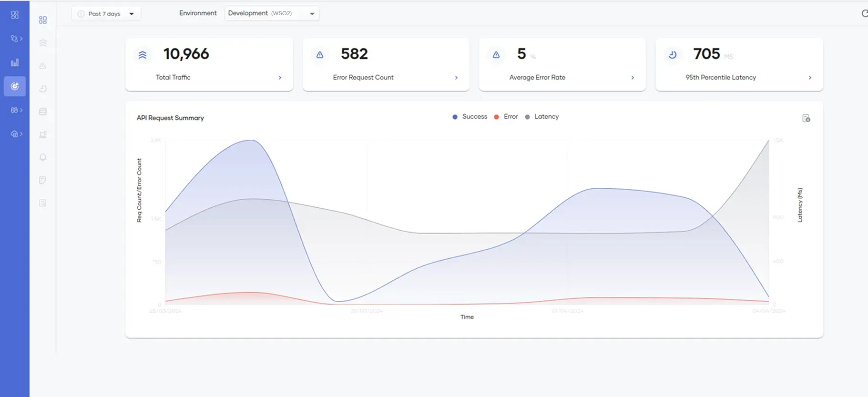868x397 pixels.
Task: Toggle the Success series in the chart legend
Action: pyautogui.click(x=470, y=117)
